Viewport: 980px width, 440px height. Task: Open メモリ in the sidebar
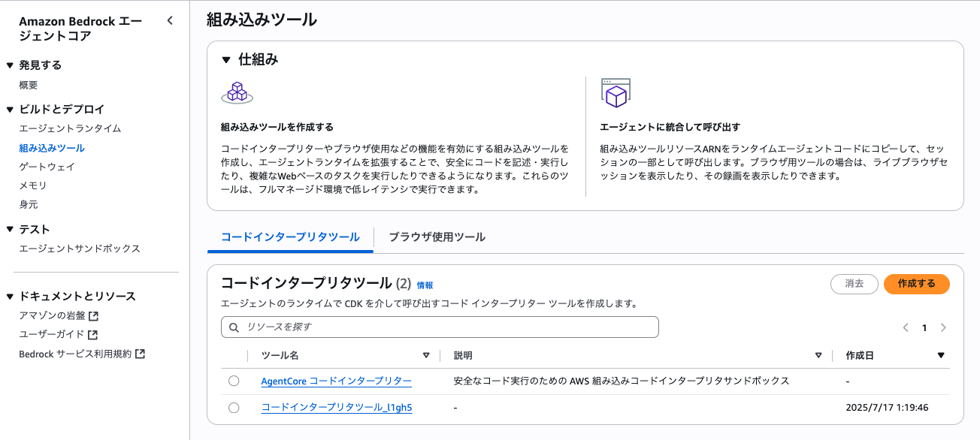[x=33, y=185]
